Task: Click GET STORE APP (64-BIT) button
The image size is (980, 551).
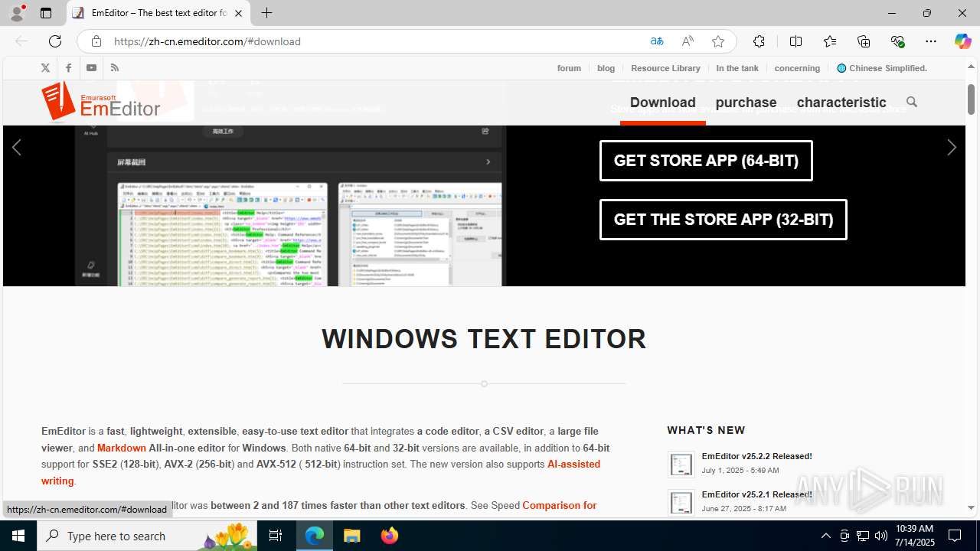Action: pos(706,161)
